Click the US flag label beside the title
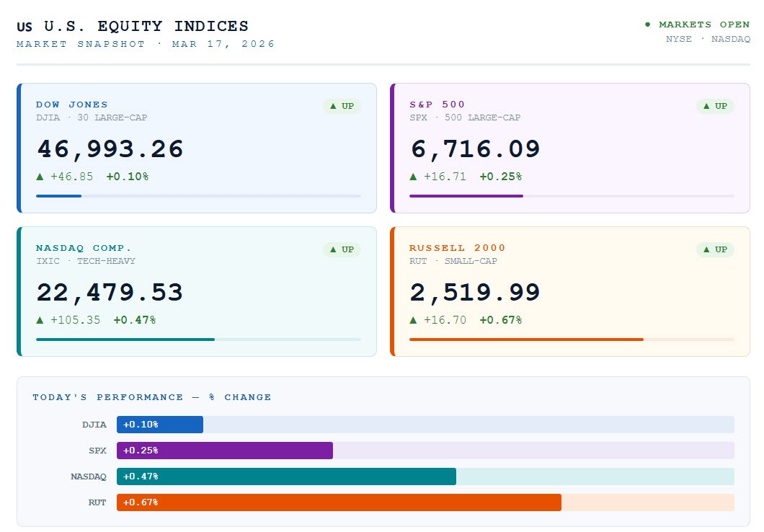The width and height of the screenshot is (764, 532). click(25, 27)
